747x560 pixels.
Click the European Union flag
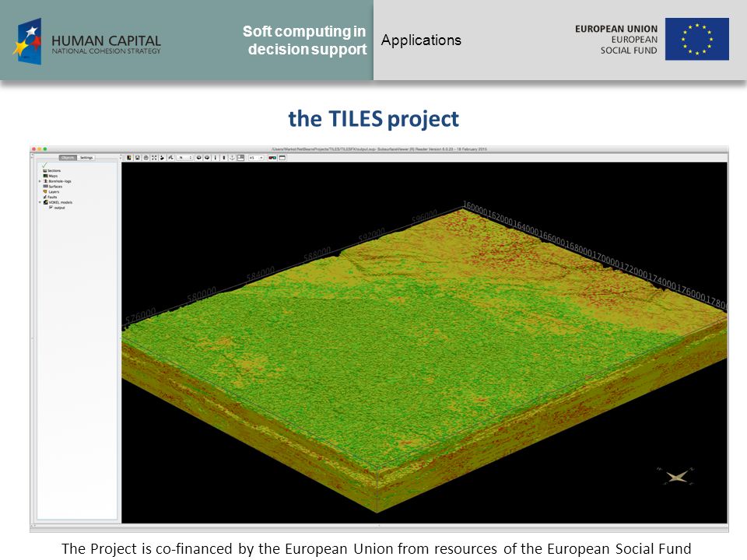[x=696, y=39]
